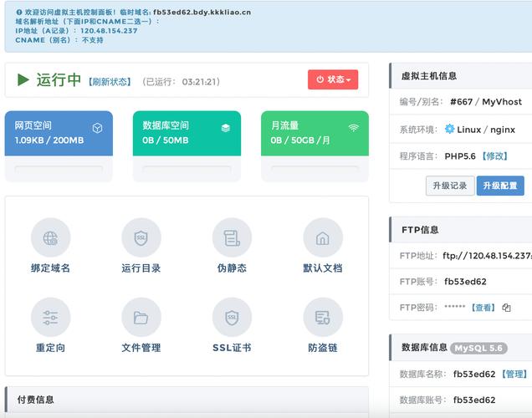Image resolution: width=532 pixels, height=418 pixels.
Task: Click 查看 to reveal FTP password
Action: [x=483, y=308]
